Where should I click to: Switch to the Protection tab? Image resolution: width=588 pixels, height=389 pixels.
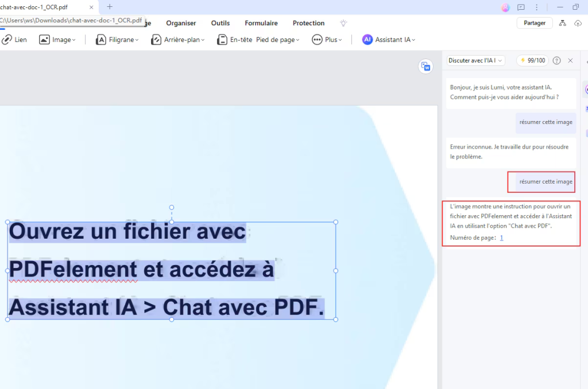(x=308, y=23)
